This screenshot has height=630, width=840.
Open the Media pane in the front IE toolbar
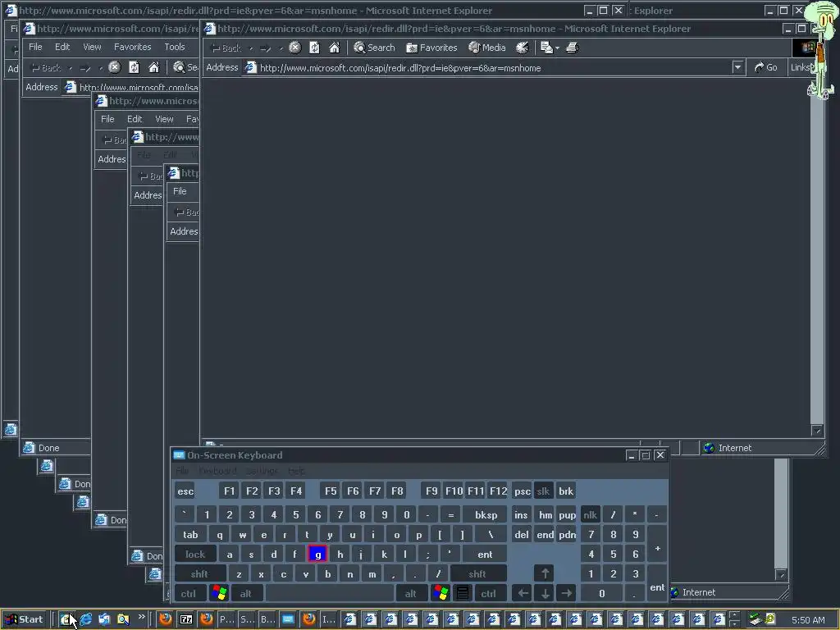coord(487,48)
